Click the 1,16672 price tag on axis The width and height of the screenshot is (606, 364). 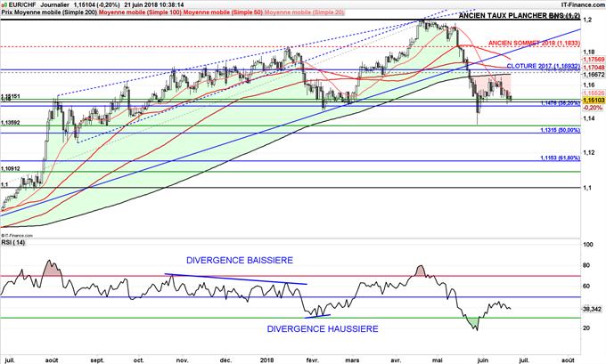point(594,74)
